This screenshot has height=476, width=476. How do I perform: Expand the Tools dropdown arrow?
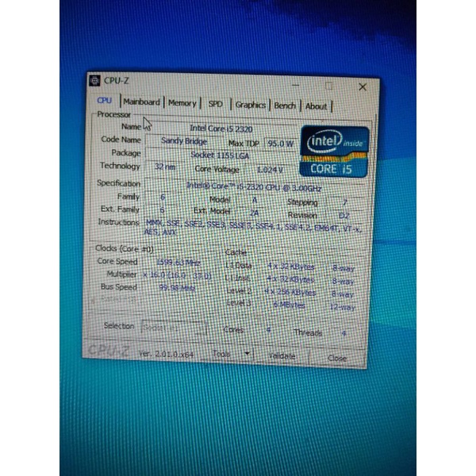click(x=247, y=353)
